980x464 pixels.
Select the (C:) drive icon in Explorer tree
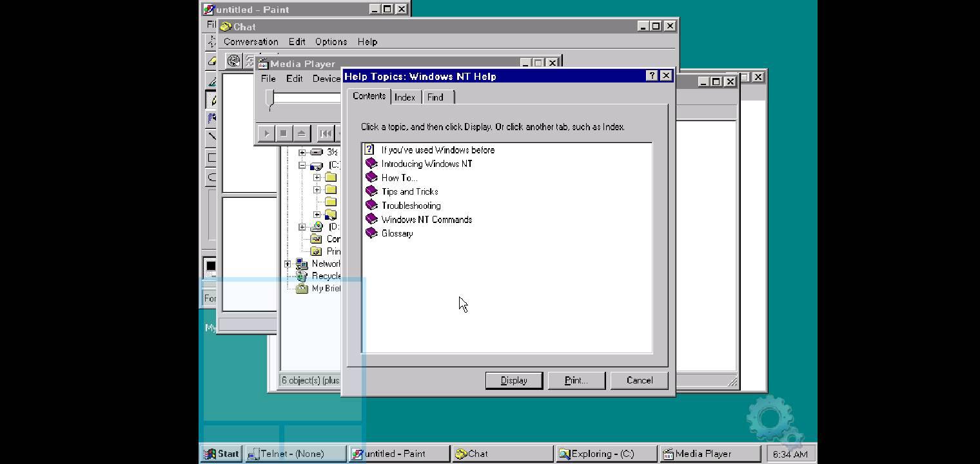point(317,165)
